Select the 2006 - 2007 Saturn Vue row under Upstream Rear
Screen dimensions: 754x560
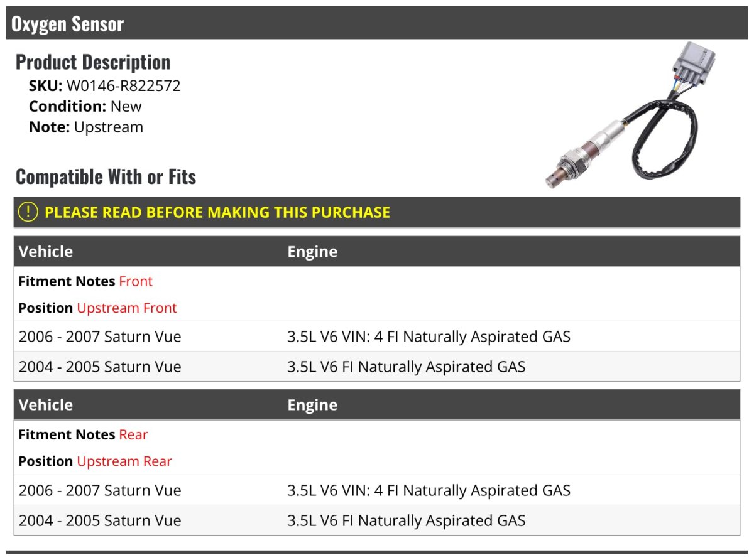pyautogui.click(x=100, y=490)
